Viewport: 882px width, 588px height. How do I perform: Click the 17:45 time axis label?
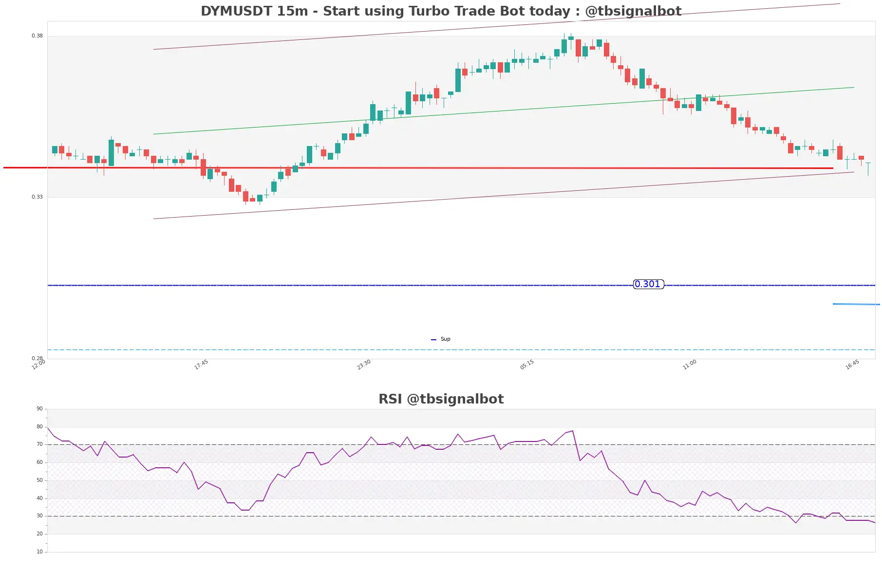[x=201, y=365]
